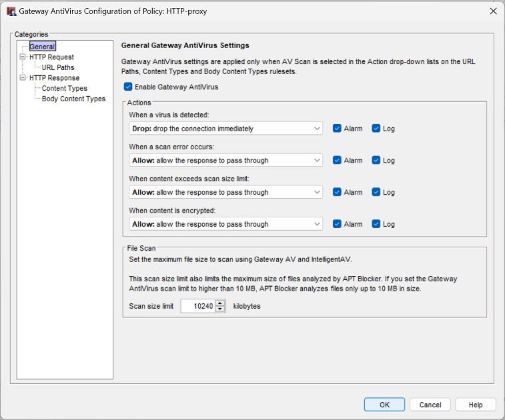Viewport: 505px width, 420px height.
Task: Open Body Content Types category
Action: click(73, 99)
